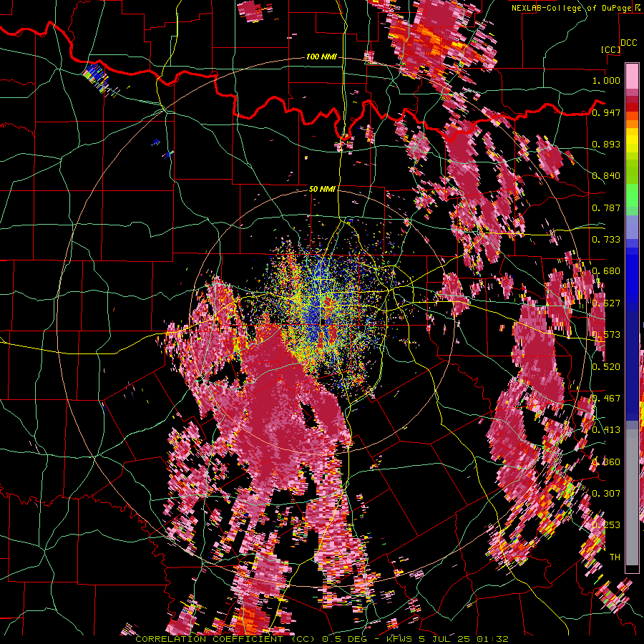The height and width of the screenshot is (644, 644).
Task: Click the [CC] units label
Action: pyautogui.click(x=611, y=49)
